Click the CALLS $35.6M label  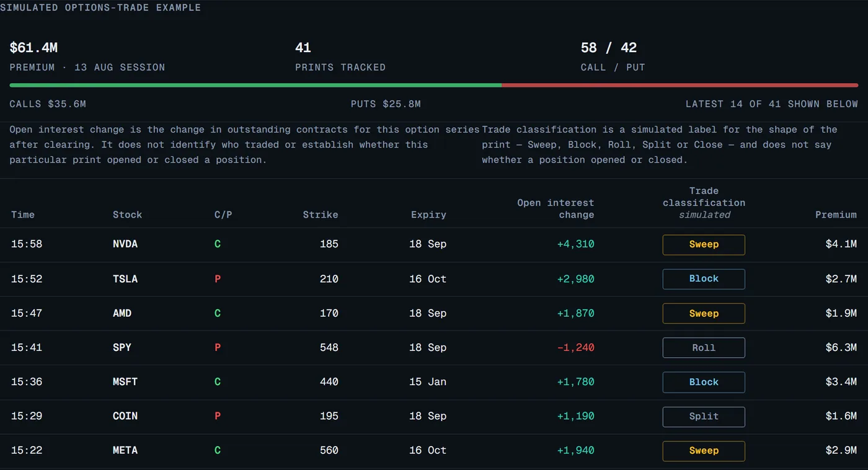[x=48, y=104]
